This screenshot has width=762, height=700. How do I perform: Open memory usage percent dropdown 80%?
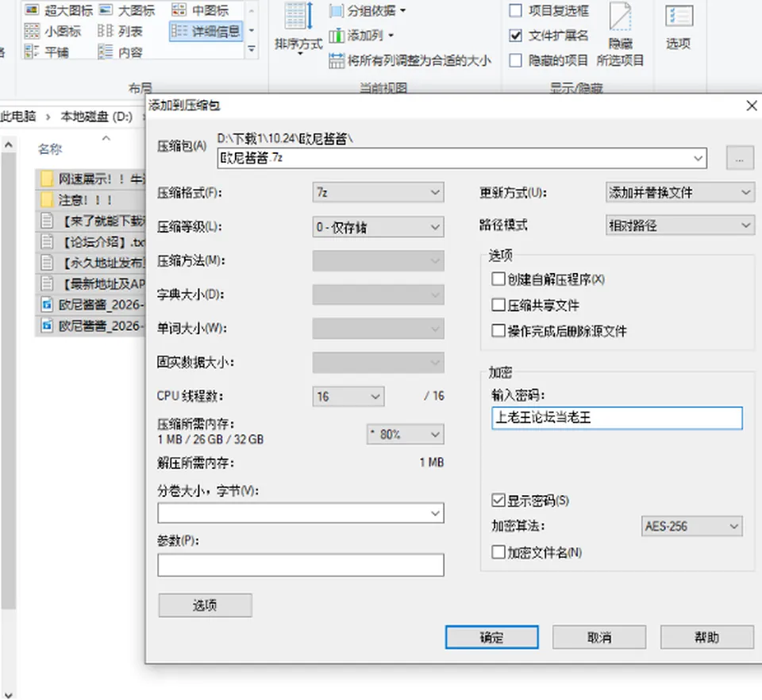pyautogui.click(x=406, y=434)
